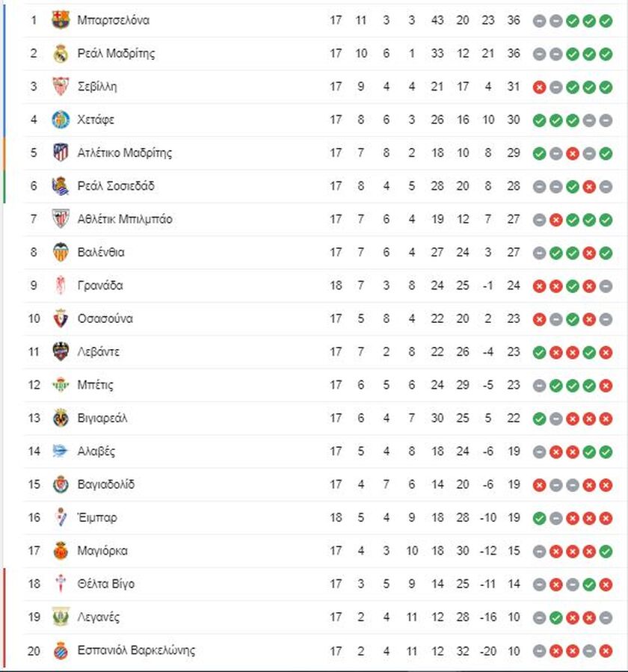This screenshot has height=672, width=628.
Task: Click the Barcelona club crest icon
Action: pos(61,20)
